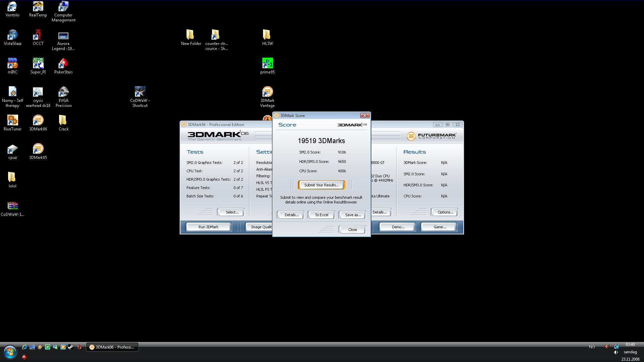Open the CoDWaW - Shortcut icon
Viewport: 644px width, 362px height.
click(x=140, y=97)
